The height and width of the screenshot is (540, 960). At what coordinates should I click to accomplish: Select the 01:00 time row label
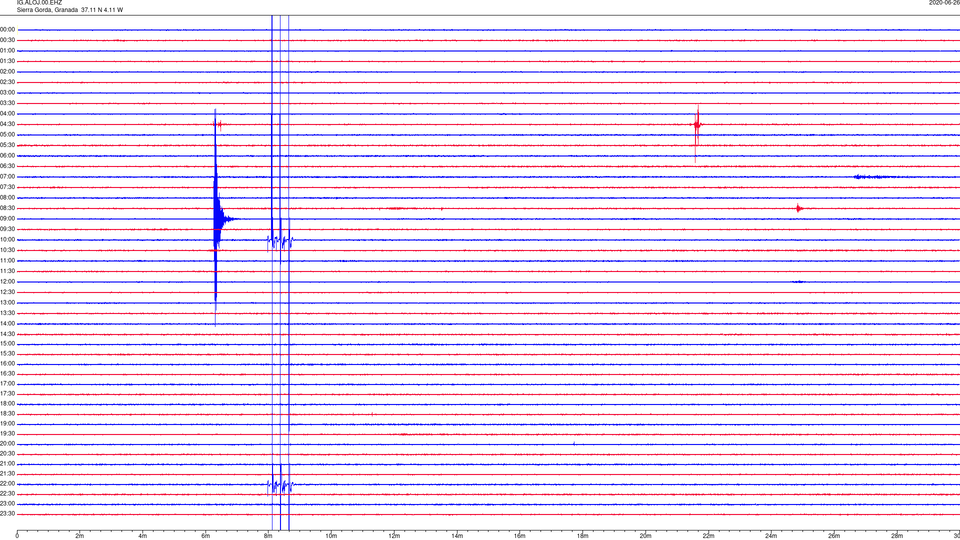(x=8, y=50)
